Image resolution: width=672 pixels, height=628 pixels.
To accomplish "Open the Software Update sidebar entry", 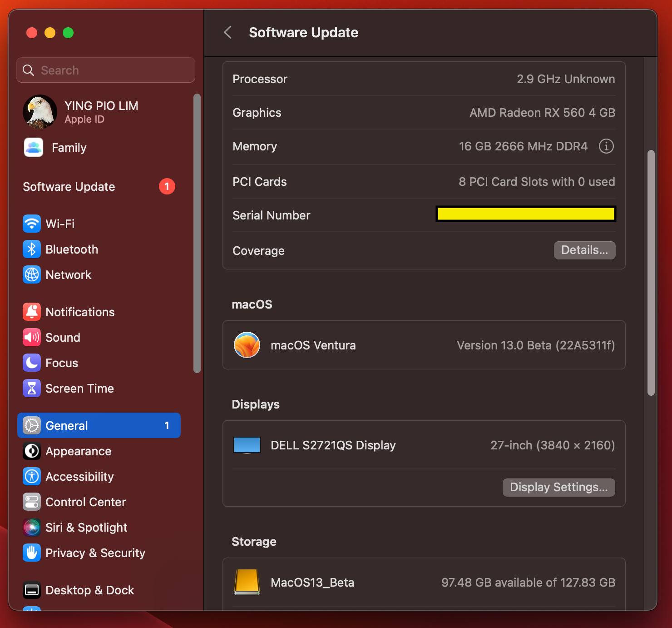I will coord(99,186).
